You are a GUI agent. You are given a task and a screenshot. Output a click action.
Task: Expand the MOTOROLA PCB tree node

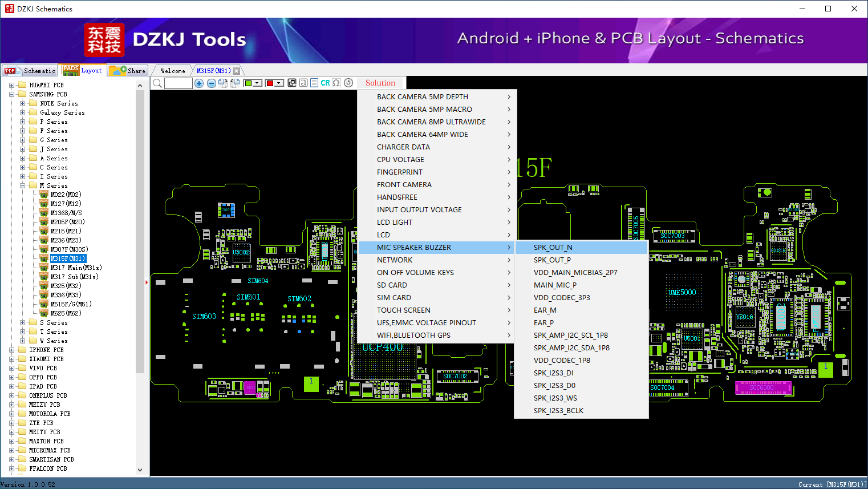[12, 414]
